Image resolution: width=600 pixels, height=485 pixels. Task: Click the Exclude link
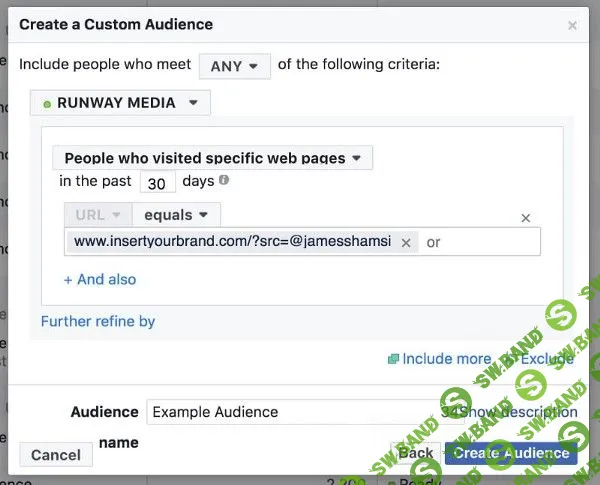pyautogui.click(x=547, y=359)
